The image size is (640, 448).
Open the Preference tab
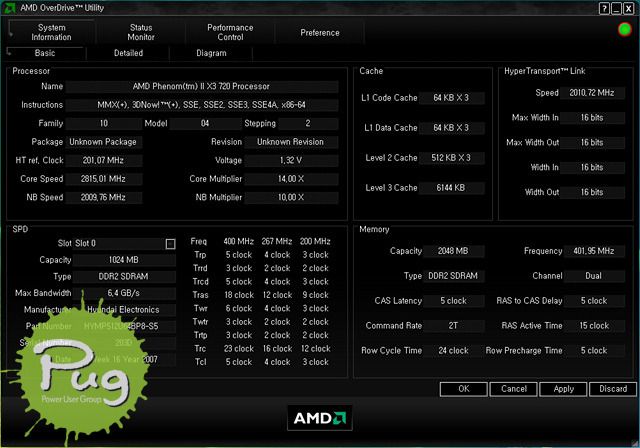coord(320,32)
